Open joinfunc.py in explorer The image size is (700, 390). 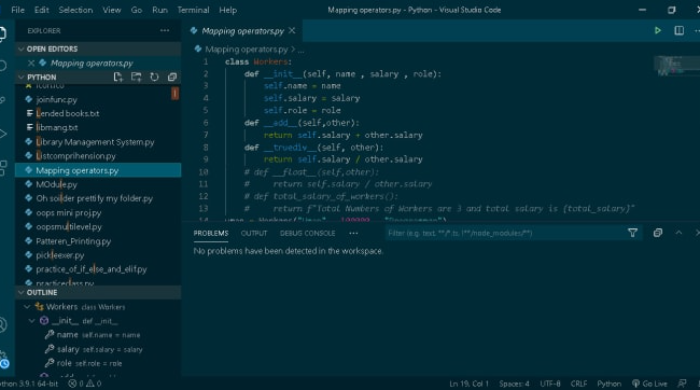click(98, 99)
